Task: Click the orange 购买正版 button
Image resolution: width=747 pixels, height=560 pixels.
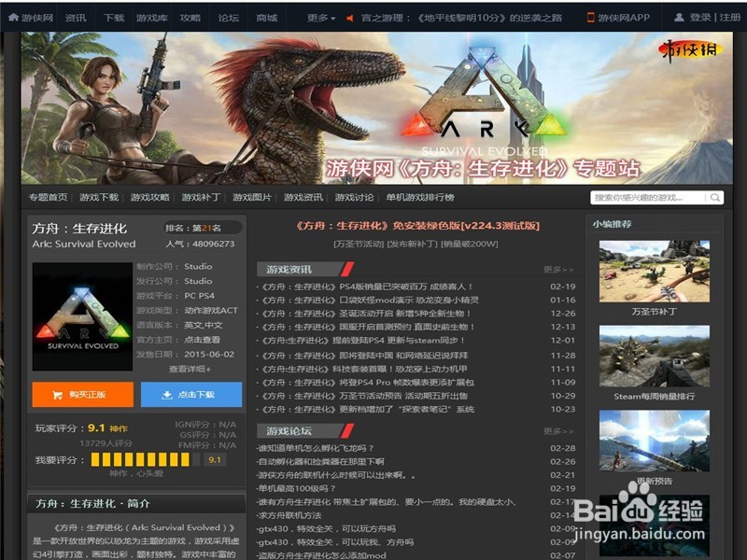Action: (83, 394)
